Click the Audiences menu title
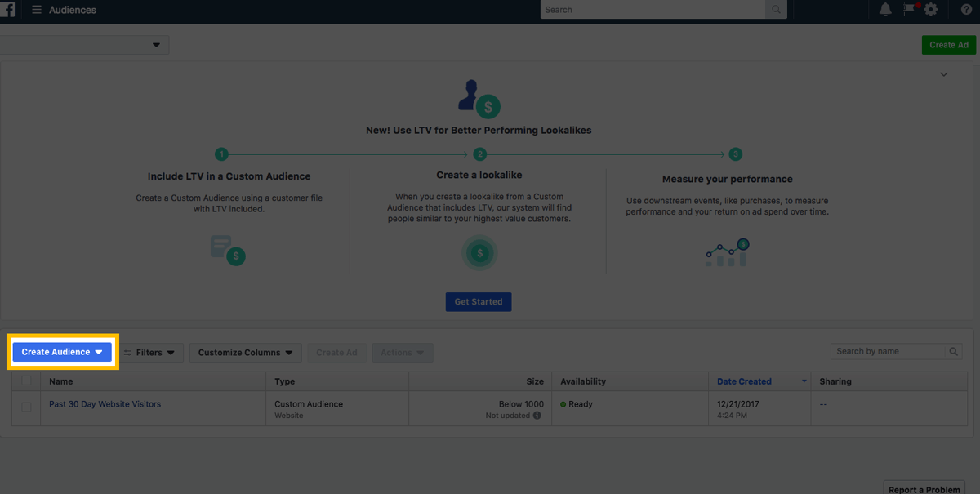 click(x=73, y=10)
